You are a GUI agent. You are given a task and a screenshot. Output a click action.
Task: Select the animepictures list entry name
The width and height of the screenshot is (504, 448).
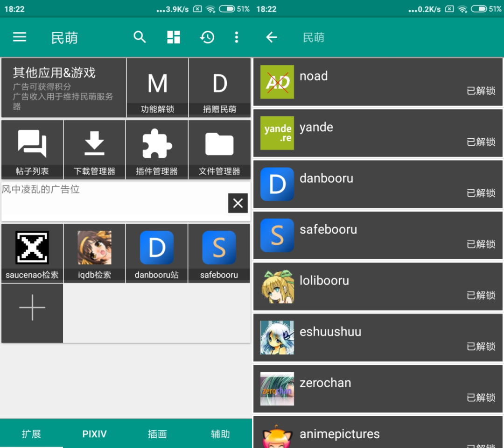point(340,434)
